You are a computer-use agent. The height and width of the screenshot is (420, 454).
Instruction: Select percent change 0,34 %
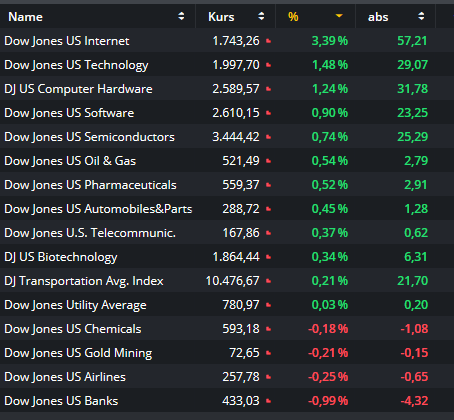330,257
